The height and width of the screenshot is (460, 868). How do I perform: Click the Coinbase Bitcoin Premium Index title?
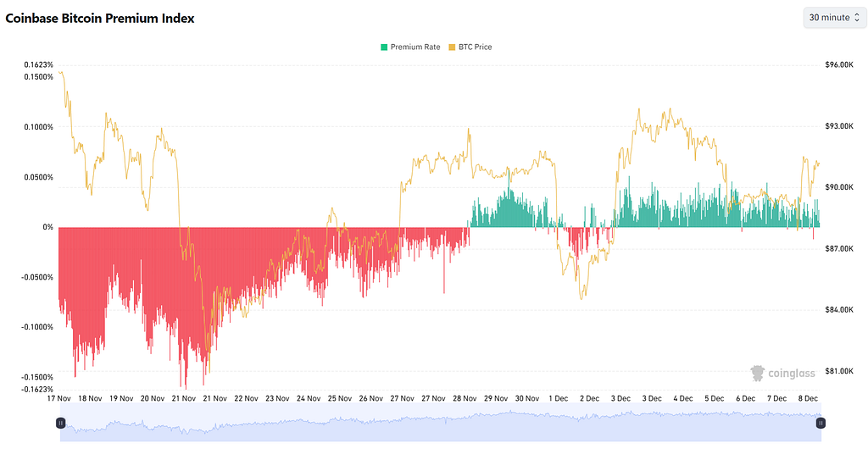(x=100, y=19)
